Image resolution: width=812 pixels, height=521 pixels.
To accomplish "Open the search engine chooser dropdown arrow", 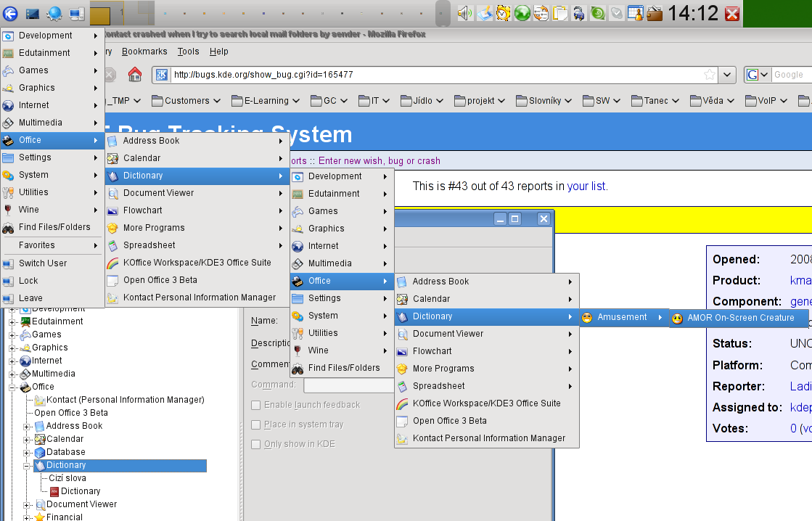I will [764, 75].
